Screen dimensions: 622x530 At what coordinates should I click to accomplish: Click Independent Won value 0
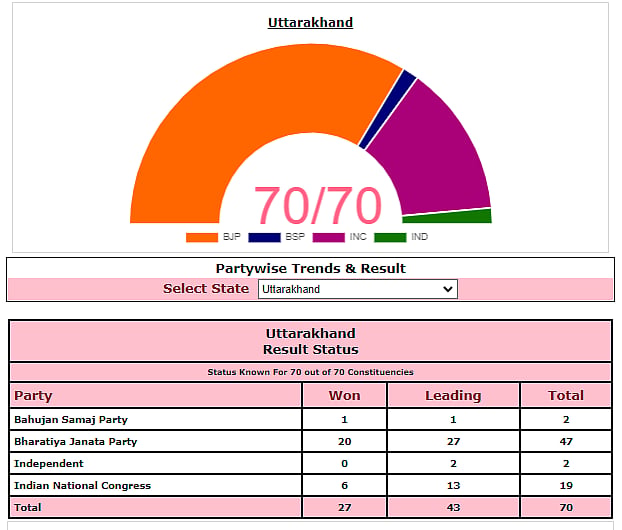pos(344,463)
